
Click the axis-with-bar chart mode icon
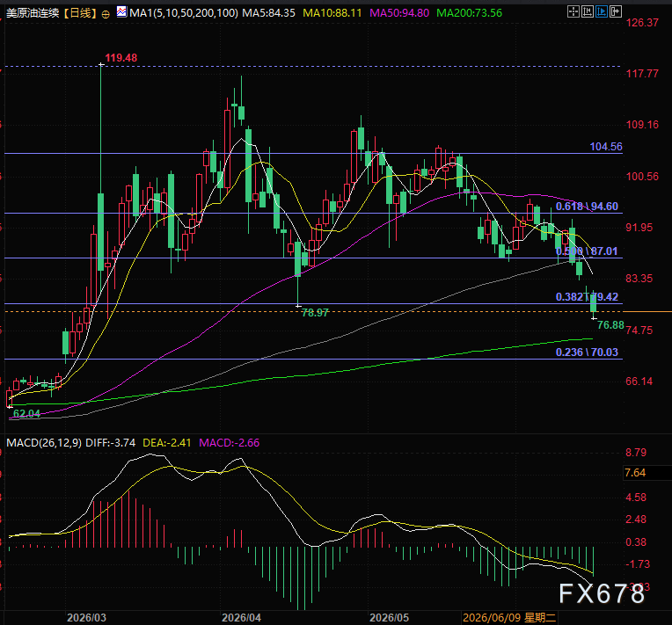coord(588,11)
